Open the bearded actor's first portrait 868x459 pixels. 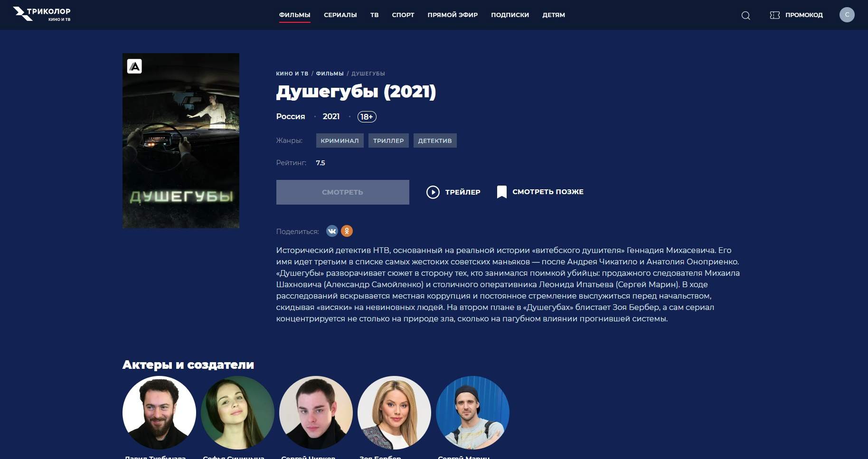point(159,413)
